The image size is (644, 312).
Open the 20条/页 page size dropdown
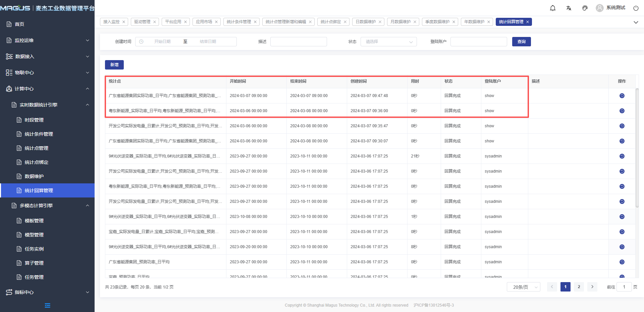[523, 287]
